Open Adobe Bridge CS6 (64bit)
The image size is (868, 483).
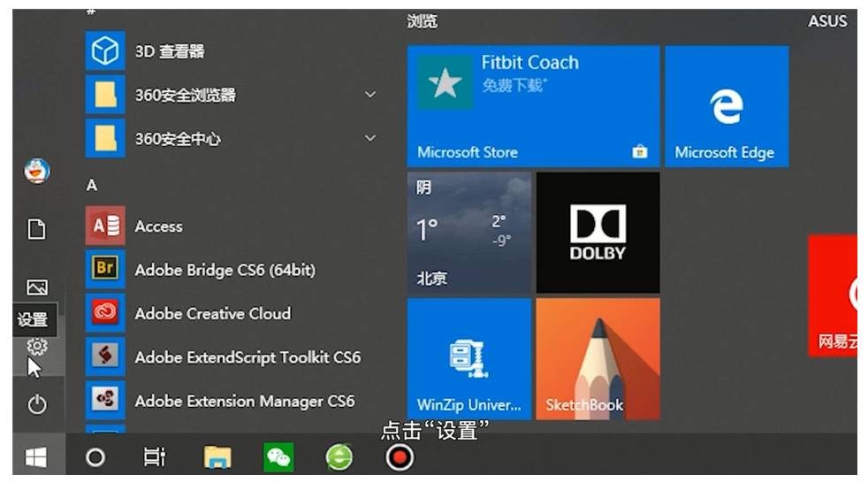click(225, 270)
